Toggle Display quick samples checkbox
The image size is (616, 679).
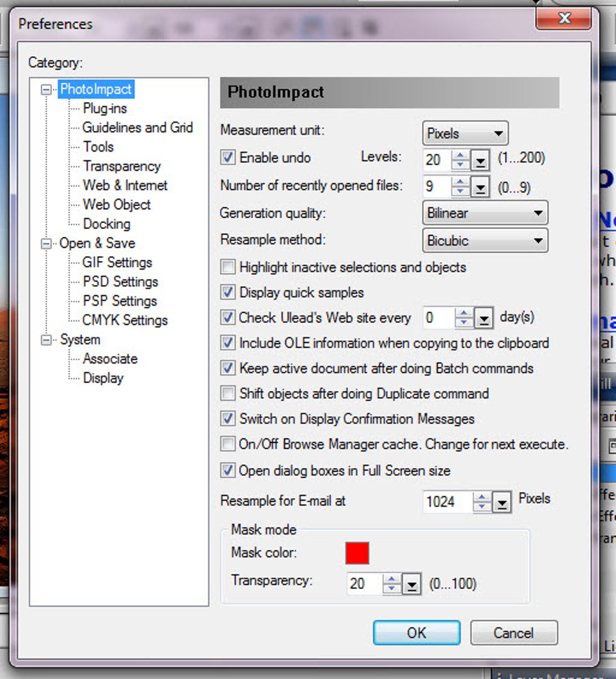point(228,292)
